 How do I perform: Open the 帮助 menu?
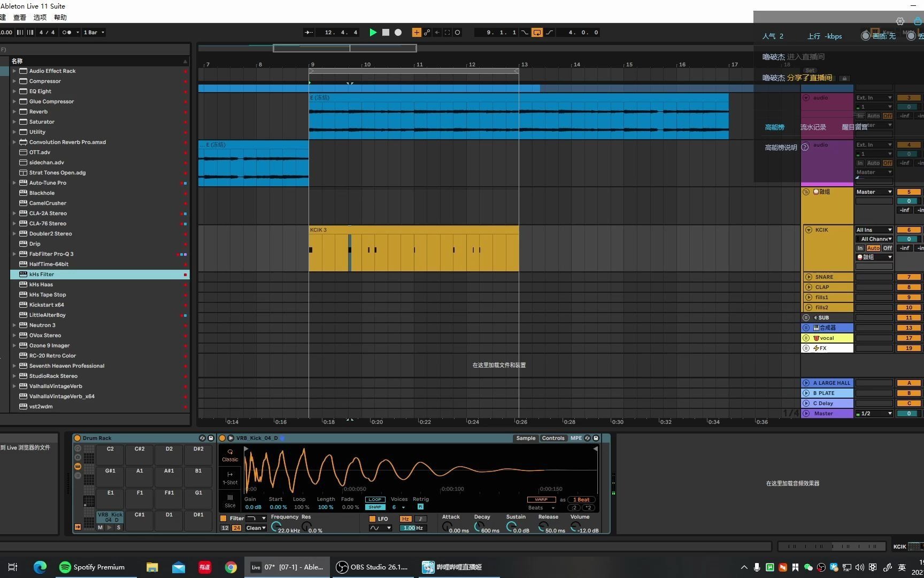pos(60,17)
